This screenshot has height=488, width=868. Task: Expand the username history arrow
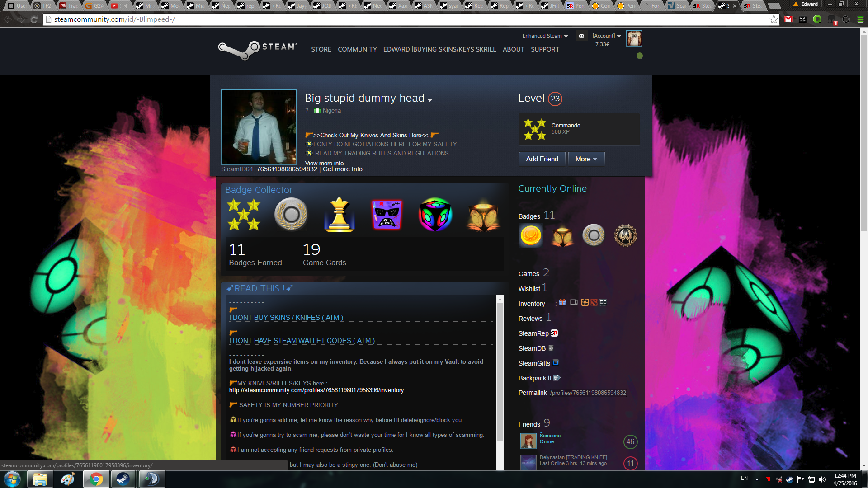430,100
